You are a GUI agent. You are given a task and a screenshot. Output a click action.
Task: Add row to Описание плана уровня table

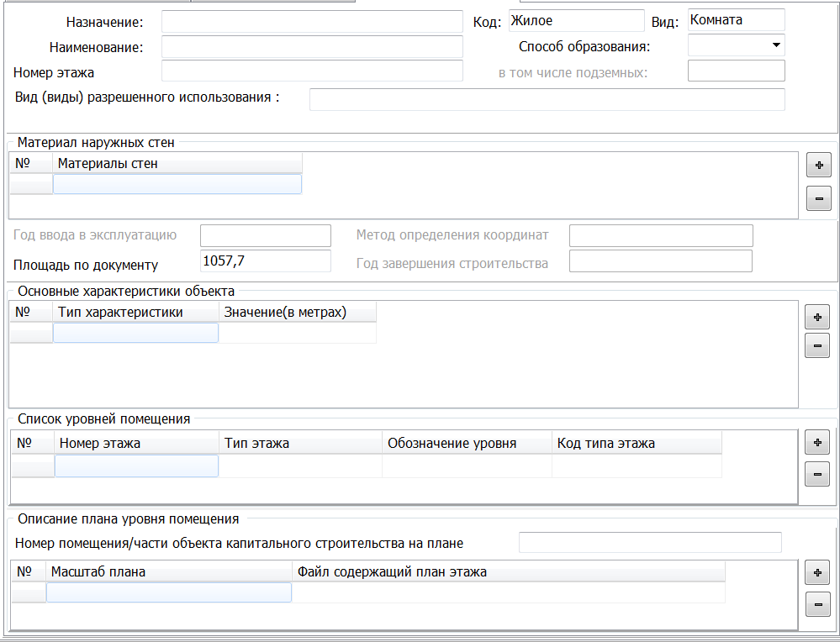(816, 573)
